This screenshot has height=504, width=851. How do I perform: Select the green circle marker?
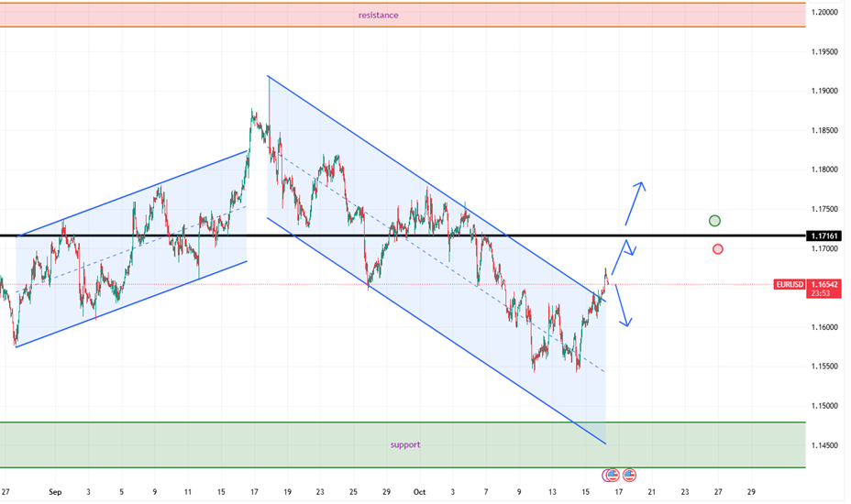pyautogui.click(x=715, y=220)
